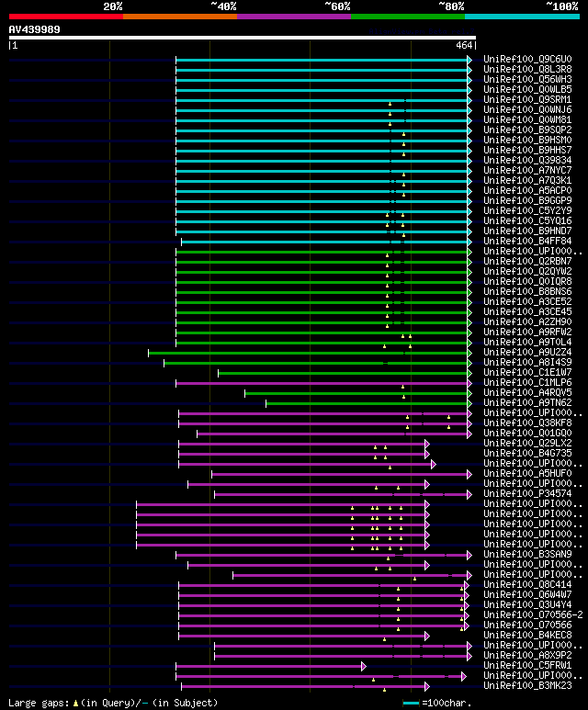Click the UniRef100_A3CE45 label
Viewport: 588px width, 710px height.
pos(527,312)
